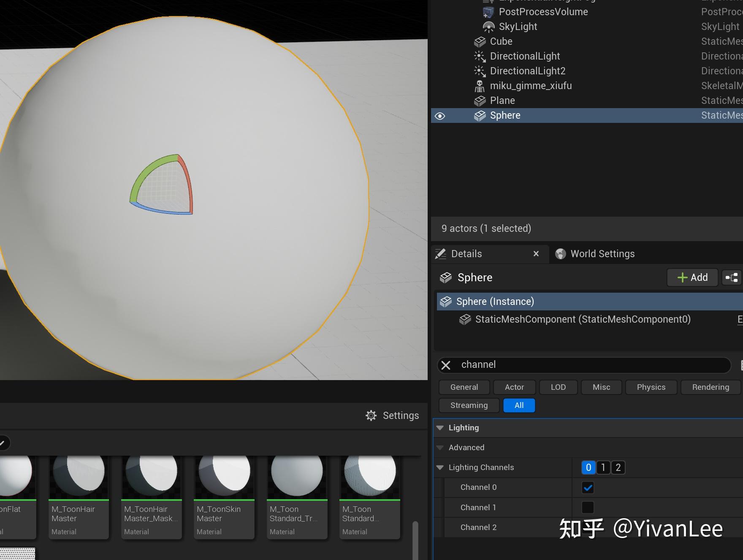Filter properties by Misc
The image size is (743, 560).
click(602, 387)
